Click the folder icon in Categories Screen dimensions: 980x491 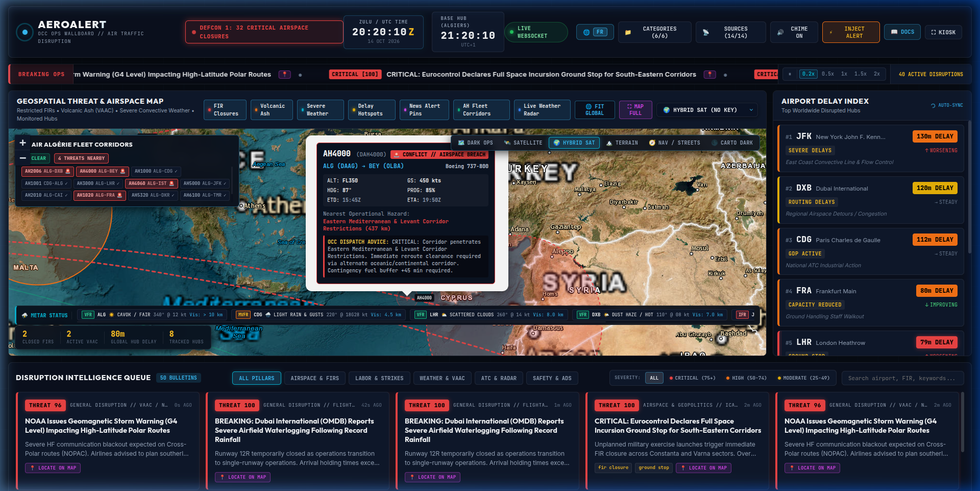[x=628, y=32]
